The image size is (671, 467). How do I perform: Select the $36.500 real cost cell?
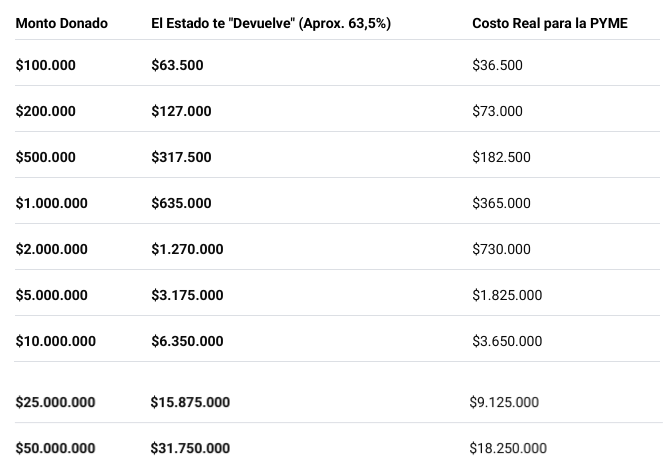pos(498,65)
